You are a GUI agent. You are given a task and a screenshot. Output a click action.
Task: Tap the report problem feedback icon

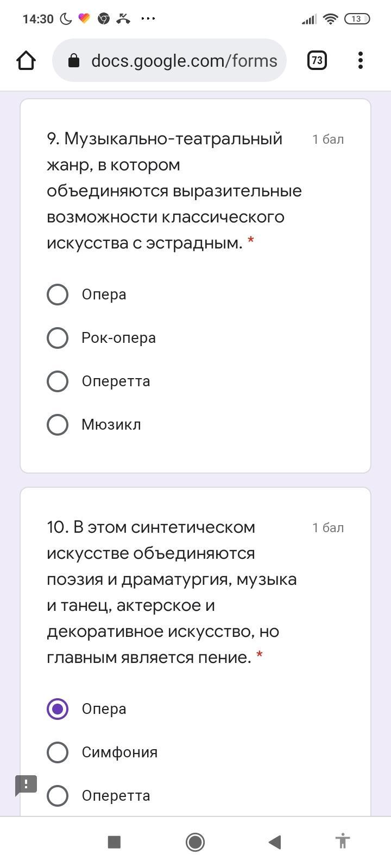point(26,785)
